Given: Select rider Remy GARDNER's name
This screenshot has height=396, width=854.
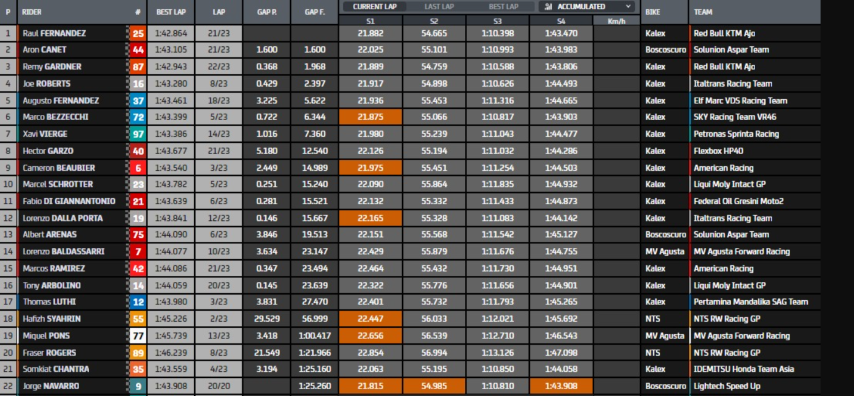Looking at the screenshot, I should 52,67.
